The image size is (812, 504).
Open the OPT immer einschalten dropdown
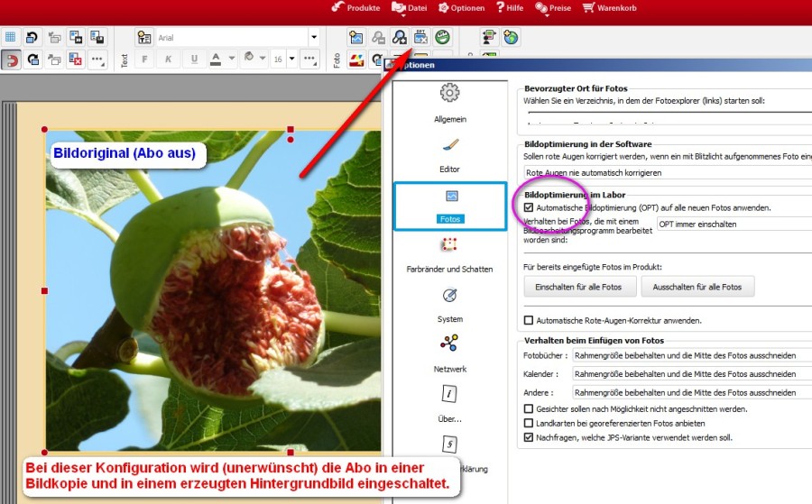point(734,225)
